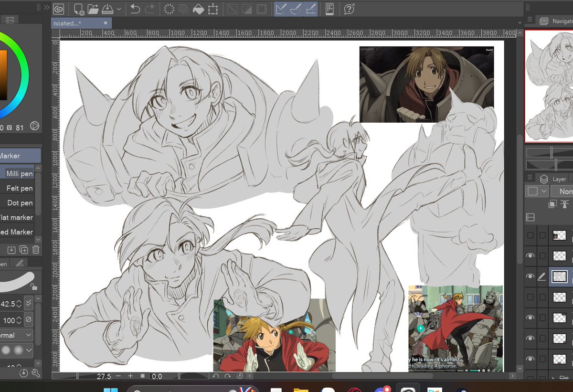Click Clear Outside Selection icon
This screenshot has height=392, width=573.
[183, 9]
